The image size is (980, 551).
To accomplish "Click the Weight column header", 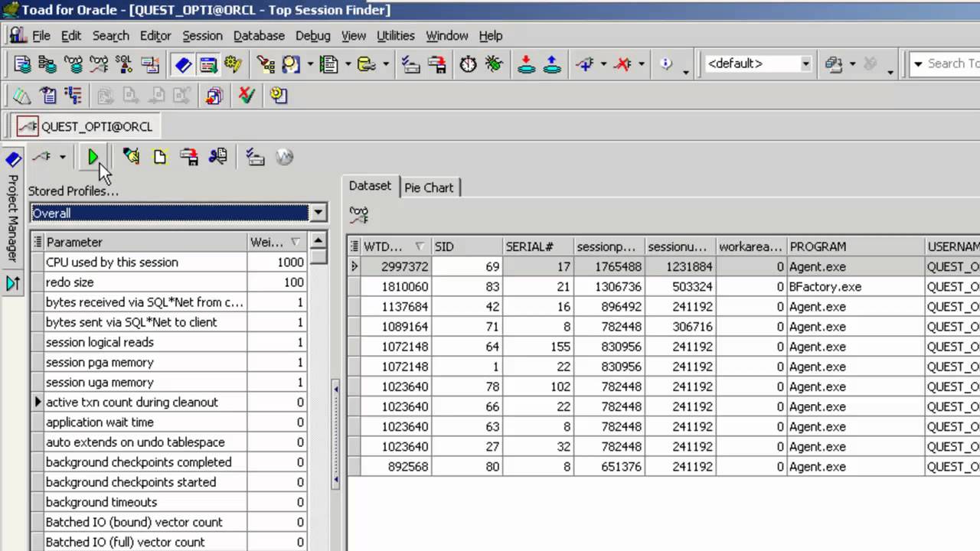I will point(276,242).
